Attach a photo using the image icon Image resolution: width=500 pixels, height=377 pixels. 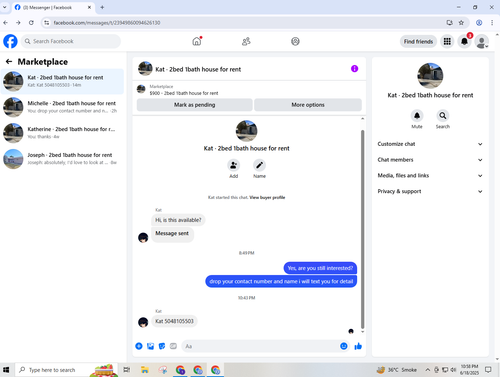point(150,346)
